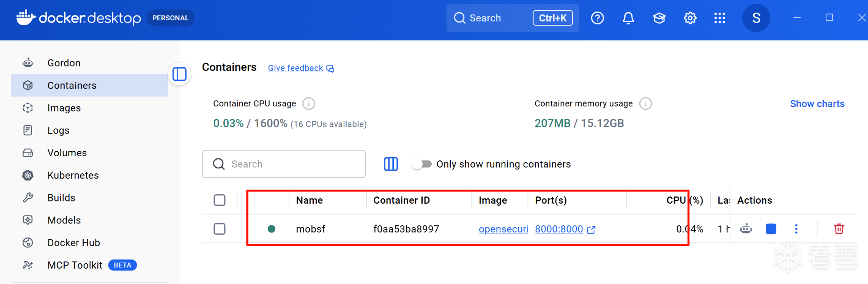The width and height of the screenshot is (868, 284).
Task: Check the select-all containers checkbox in the header
Action: (x=220, y=200)
